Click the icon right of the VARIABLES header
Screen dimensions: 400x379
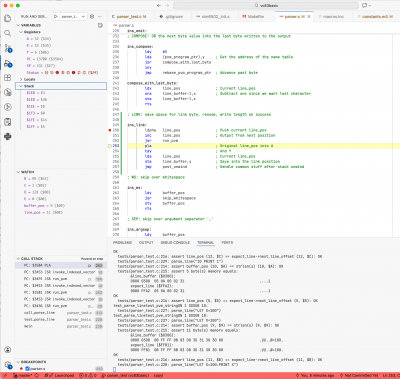click(100, 25)
